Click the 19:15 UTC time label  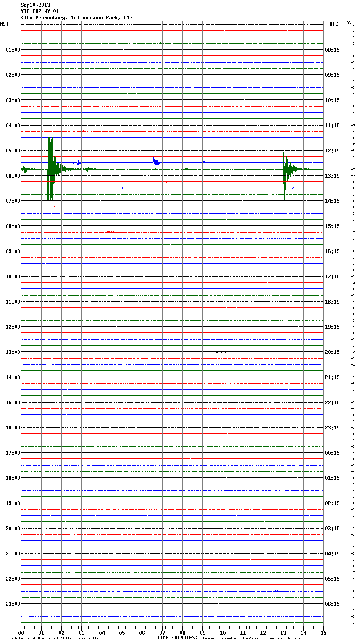pos(332,327)
